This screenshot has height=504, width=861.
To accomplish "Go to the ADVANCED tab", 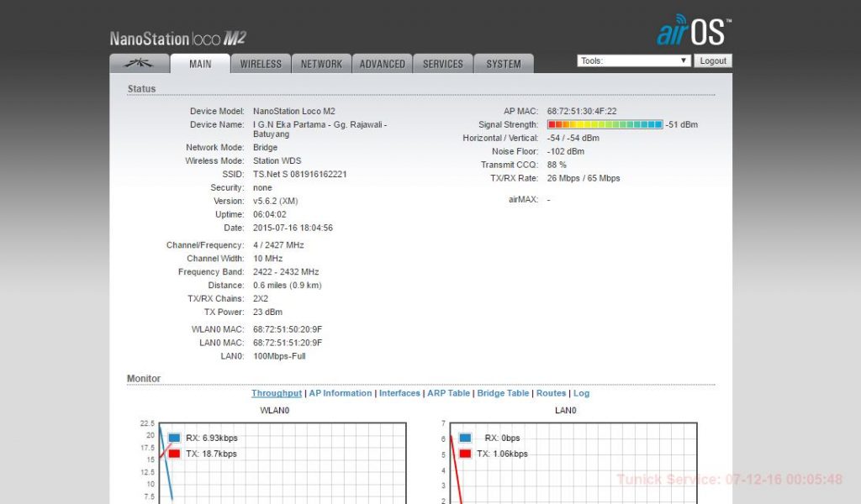I will pos(383,64).
